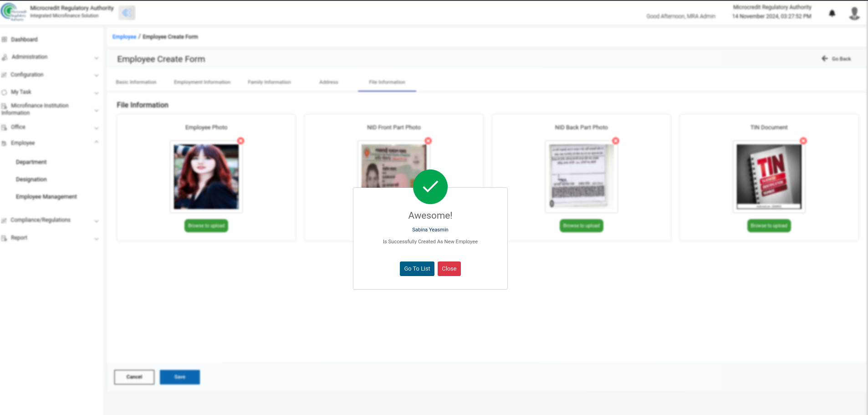Click the Awesome! heading text

tap(430, 215)
